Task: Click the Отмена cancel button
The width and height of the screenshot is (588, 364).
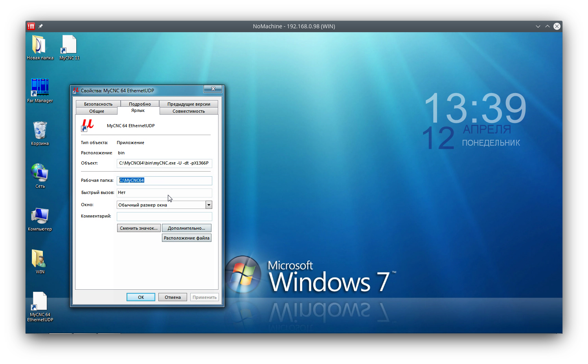Action: pos(173,297)
